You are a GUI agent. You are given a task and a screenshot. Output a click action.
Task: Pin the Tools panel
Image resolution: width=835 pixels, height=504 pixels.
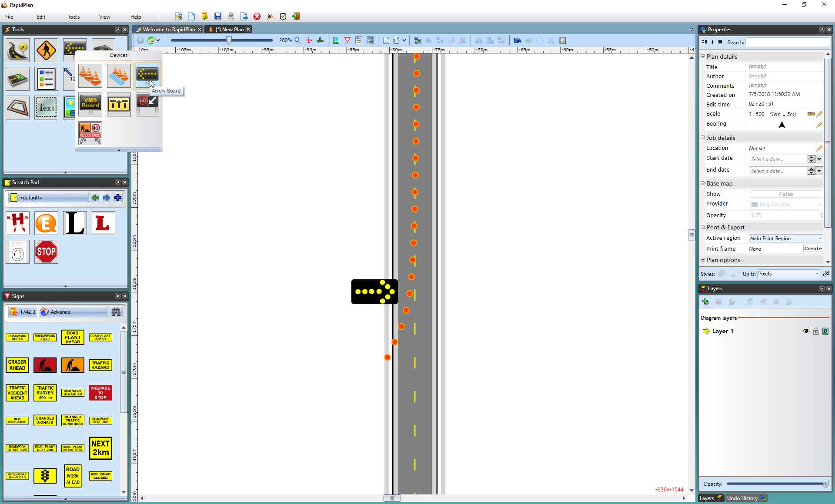(117, 30)
